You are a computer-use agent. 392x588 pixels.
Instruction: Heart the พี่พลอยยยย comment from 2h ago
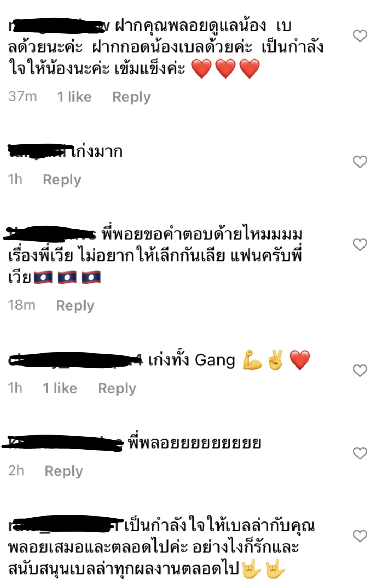[360, 453]
